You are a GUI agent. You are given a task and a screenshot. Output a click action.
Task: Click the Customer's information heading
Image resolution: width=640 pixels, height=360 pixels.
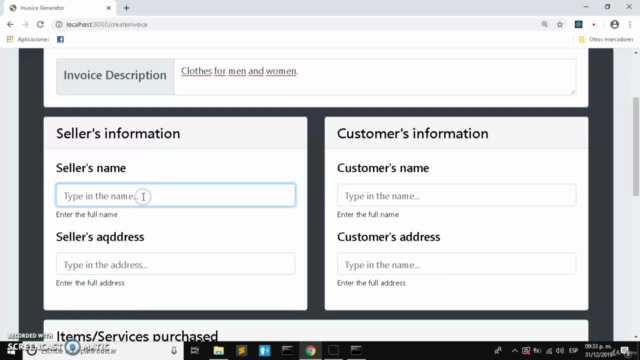point(413,133)
